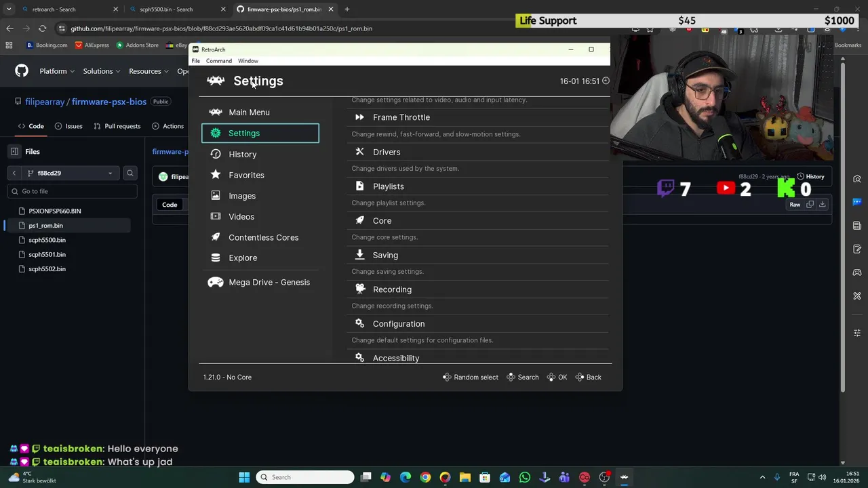Screen dimensions: 868x488
Task: Open the Booking.com bookmark
Action: pyautogui.click(x=47, y=45)
